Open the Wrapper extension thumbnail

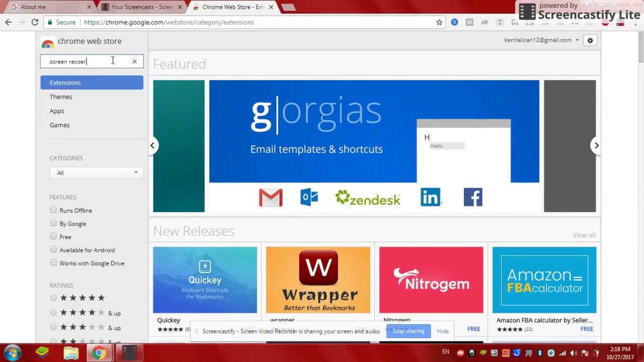[x=318, y=280]
